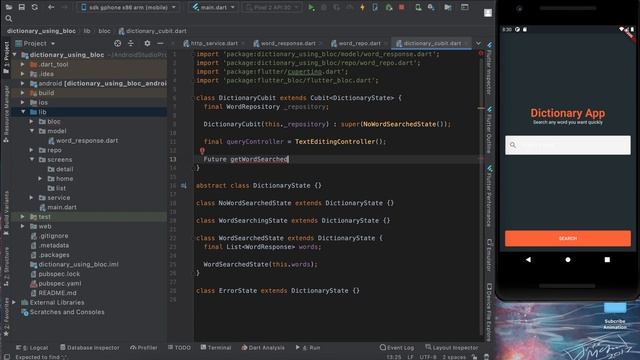Click the red Stop button
Viewport: 640px width, 360px height.
pos(402,7)
